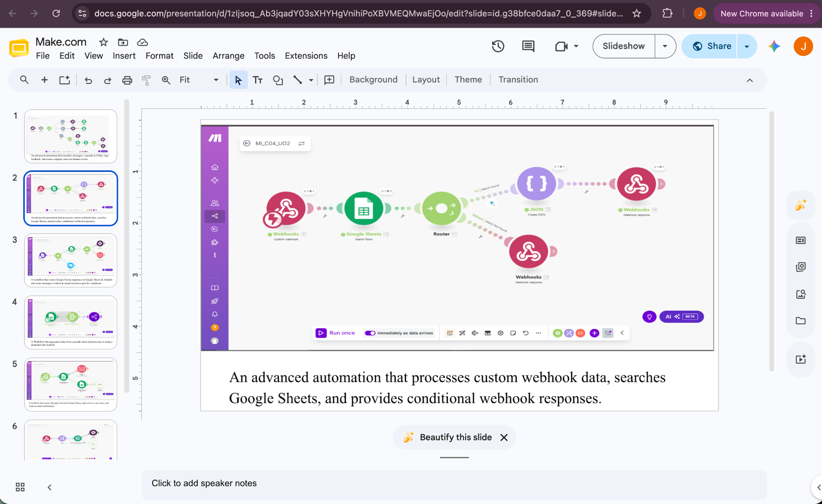
Task: Collapse the filmstrip panel chevron
Action: [49, 487]
